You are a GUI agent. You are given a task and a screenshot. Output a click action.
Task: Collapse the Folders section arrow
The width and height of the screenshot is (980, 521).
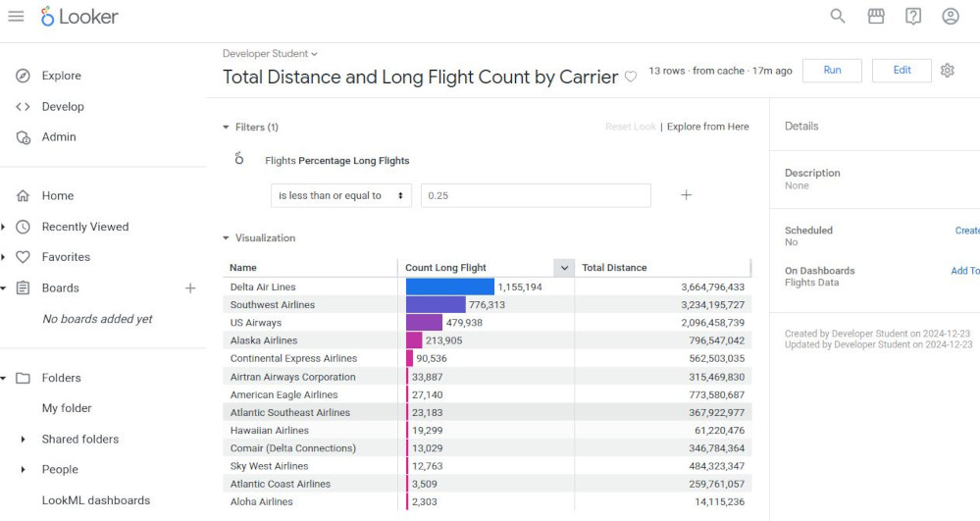point(3,378)
